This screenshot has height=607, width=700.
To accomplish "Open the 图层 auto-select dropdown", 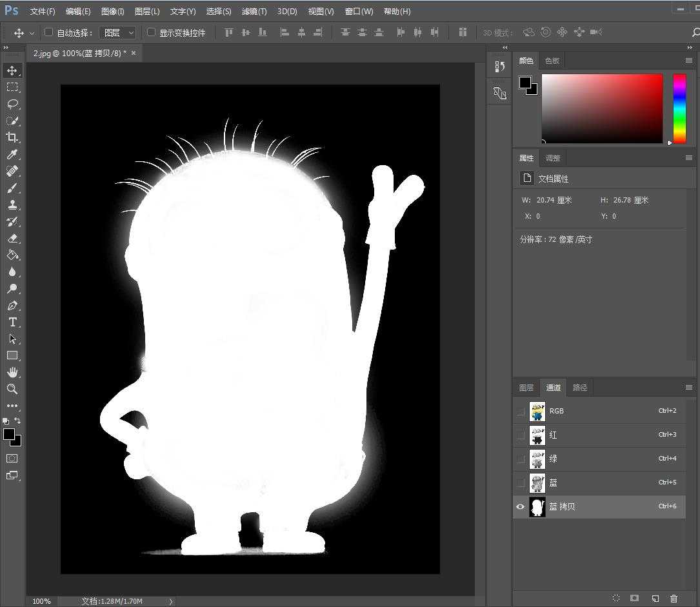I will click(x=118, y=33).
